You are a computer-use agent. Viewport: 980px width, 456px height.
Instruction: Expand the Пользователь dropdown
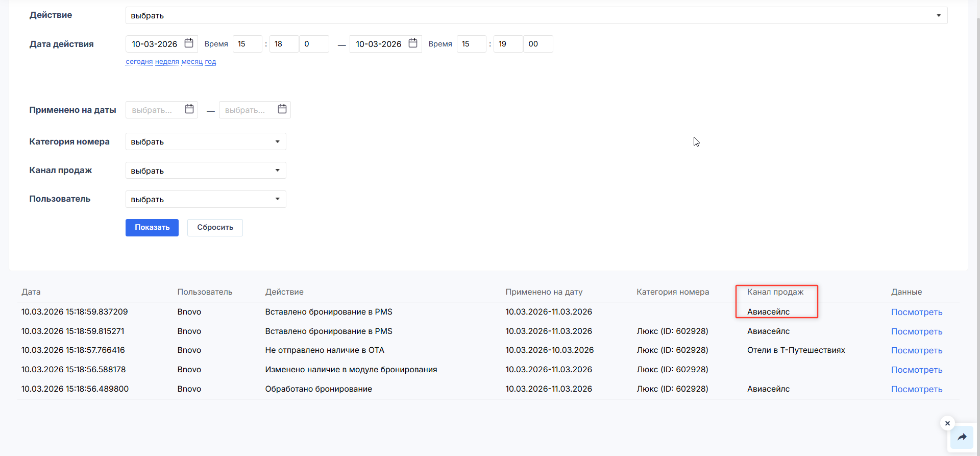point(206,199)
